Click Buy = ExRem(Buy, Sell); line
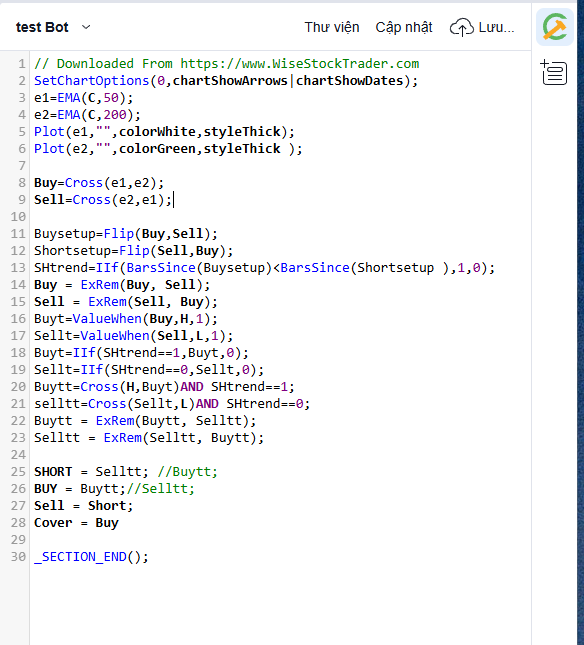584x645 pixels. click(122, 285)
